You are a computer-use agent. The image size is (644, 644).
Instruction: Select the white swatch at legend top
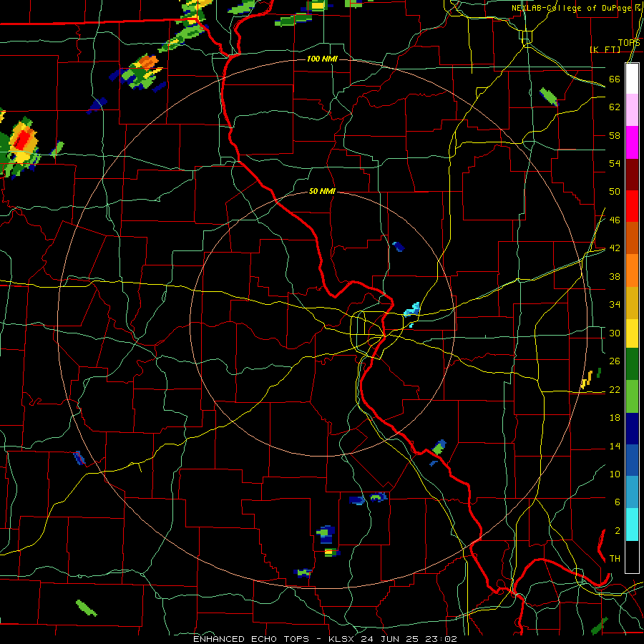click(x=632, y=79)
